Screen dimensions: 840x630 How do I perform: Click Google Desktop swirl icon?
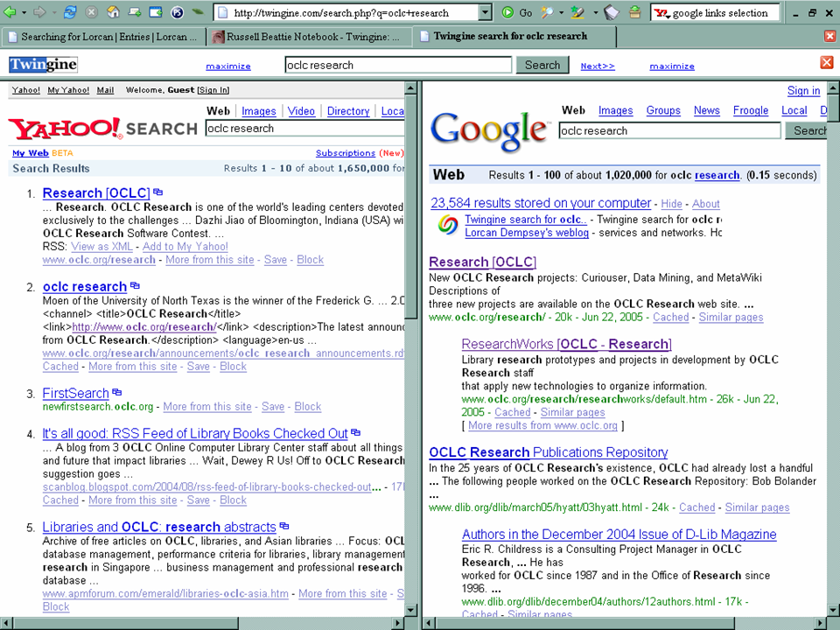point(448,225)
